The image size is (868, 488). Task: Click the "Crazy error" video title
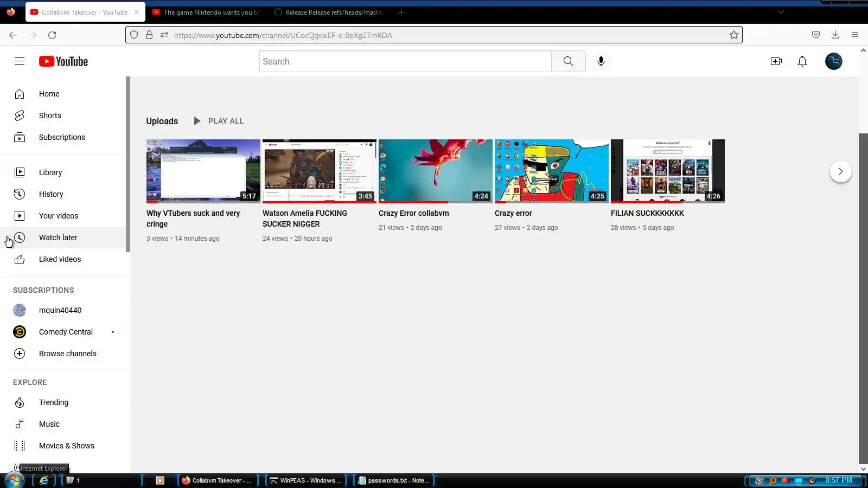(x=513, y=213)
